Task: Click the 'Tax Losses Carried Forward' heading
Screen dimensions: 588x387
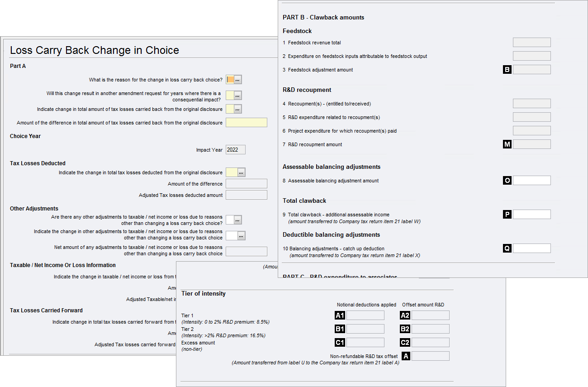Action: pyautogui.click(x=46, y=311)
